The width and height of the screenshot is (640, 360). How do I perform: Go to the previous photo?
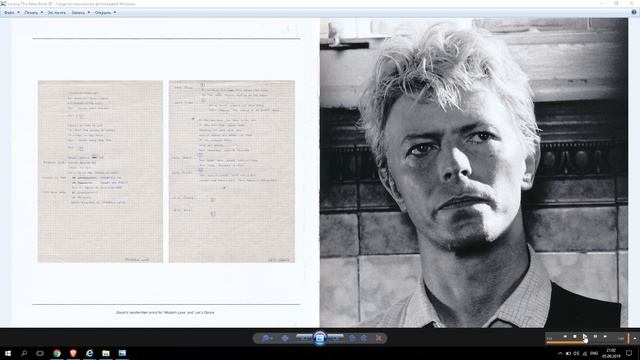pyautogui.click(x=304, y=338)
